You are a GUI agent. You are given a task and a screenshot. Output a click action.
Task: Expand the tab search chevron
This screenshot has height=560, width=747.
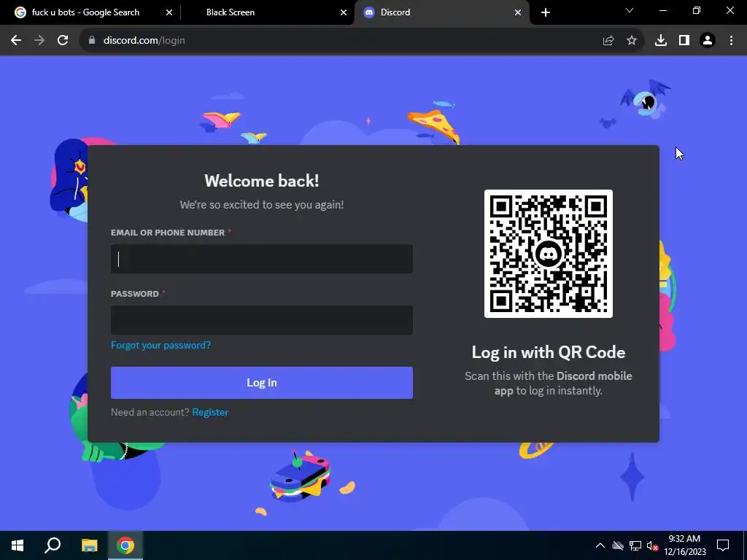630,10
